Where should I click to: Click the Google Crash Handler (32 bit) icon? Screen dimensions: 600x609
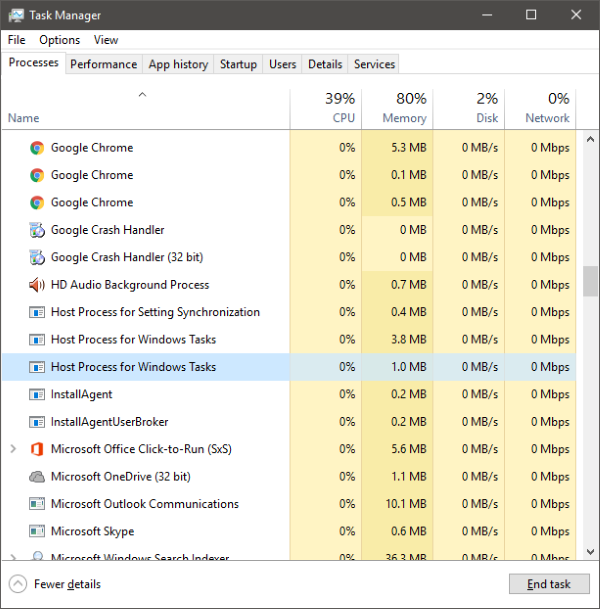point(37,257)
